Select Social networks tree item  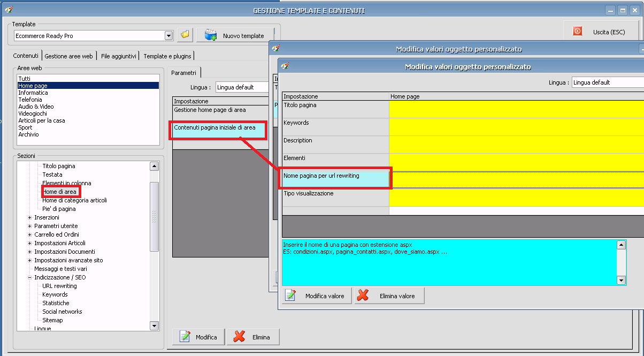[x=62, y=312]
